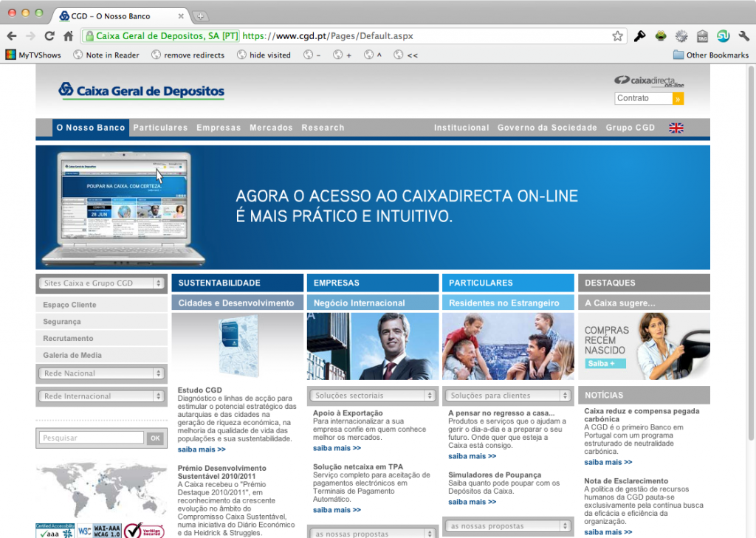Open the Other Bookmarks folder
The height and width of the screenshot is (538, 756).
pos(711,55)
